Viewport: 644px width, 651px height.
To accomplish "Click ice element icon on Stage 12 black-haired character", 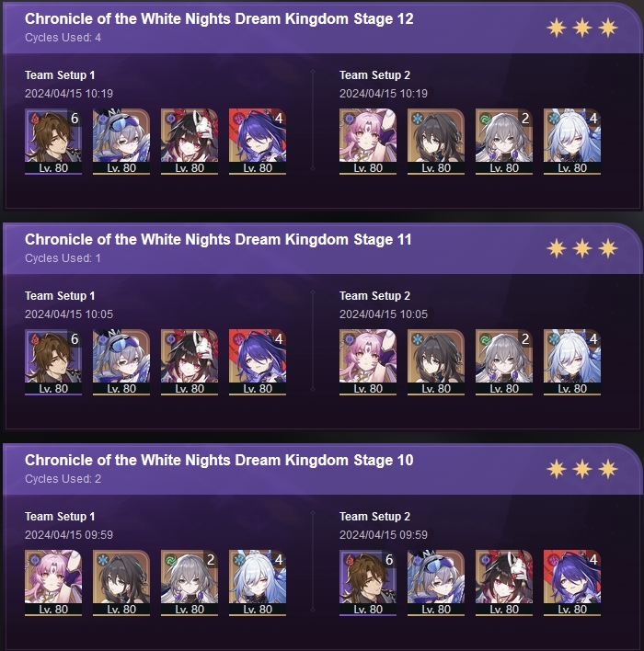I will 417,119.
